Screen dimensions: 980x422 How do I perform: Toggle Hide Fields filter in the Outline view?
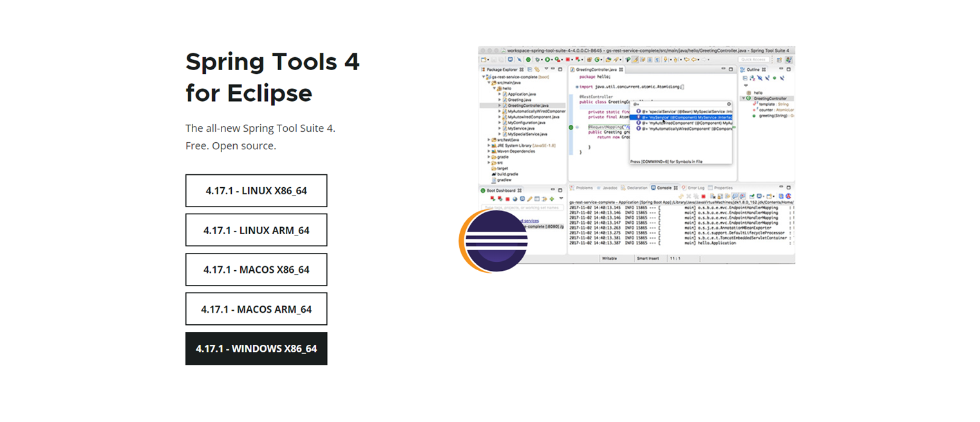coord(759,78)
